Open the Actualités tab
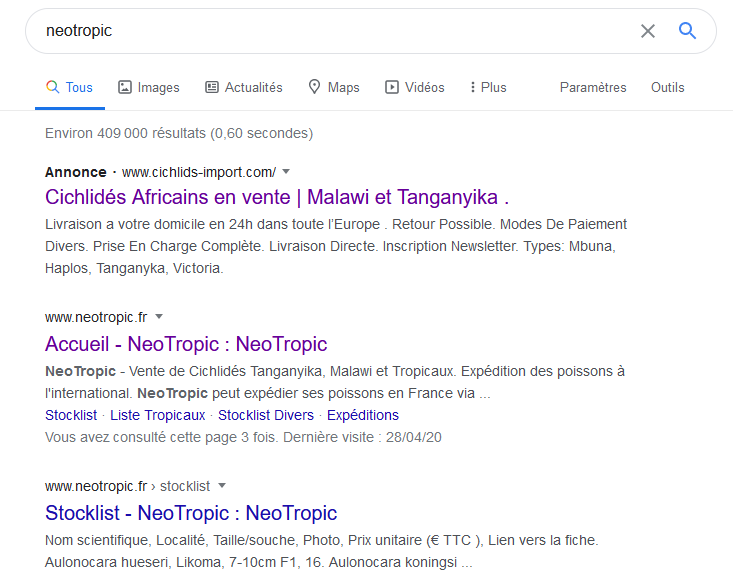 coord(244,87)
